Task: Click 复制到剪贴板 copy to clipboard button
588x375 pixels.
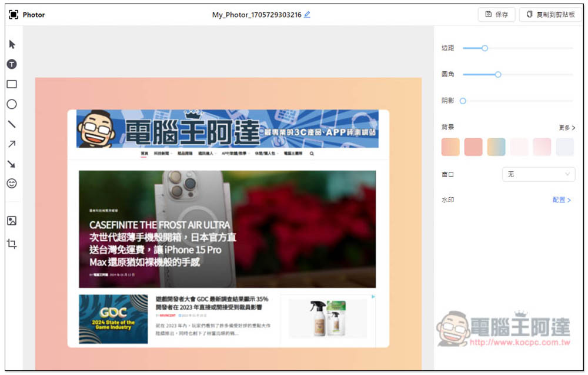Action: (x=550, y=15)
